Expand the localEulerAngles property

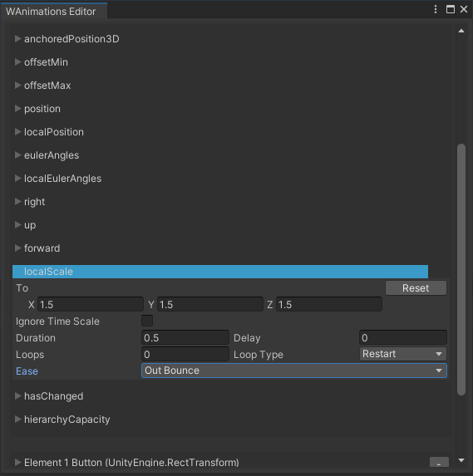(17, 179)
